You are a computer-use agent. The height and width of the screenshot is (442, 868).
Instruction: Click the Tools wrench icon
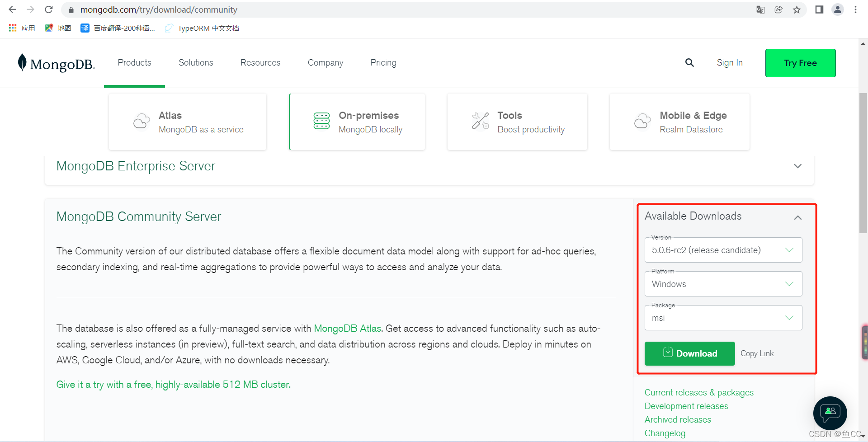click(481, 121)
